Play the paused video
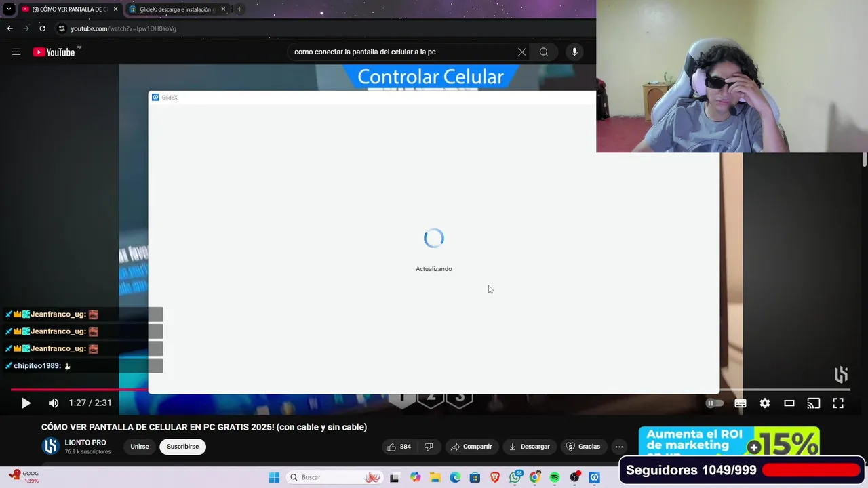 click(26, 403)
